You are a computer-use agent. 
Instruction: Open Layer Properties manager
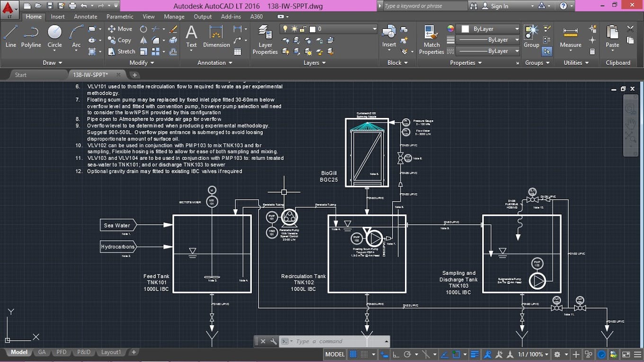click(265, 40)
